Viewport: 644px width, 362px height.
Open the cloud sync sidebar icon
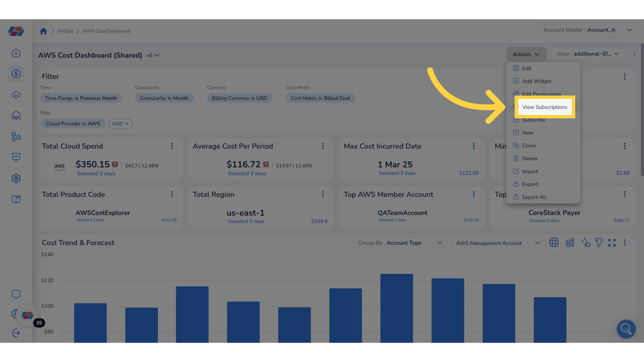[x=16, y=95]
